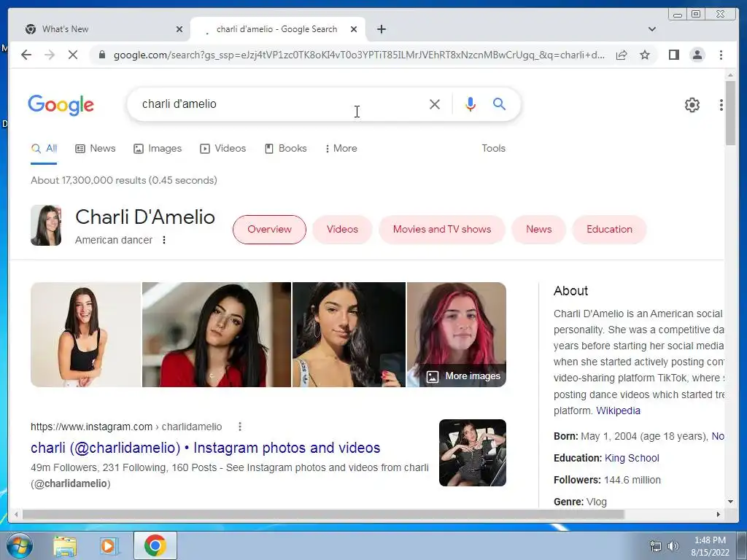The width and height of the screenshot is (747, 560).
Task: Select the News chip in knowledge panel
Action: coord(538,230)
